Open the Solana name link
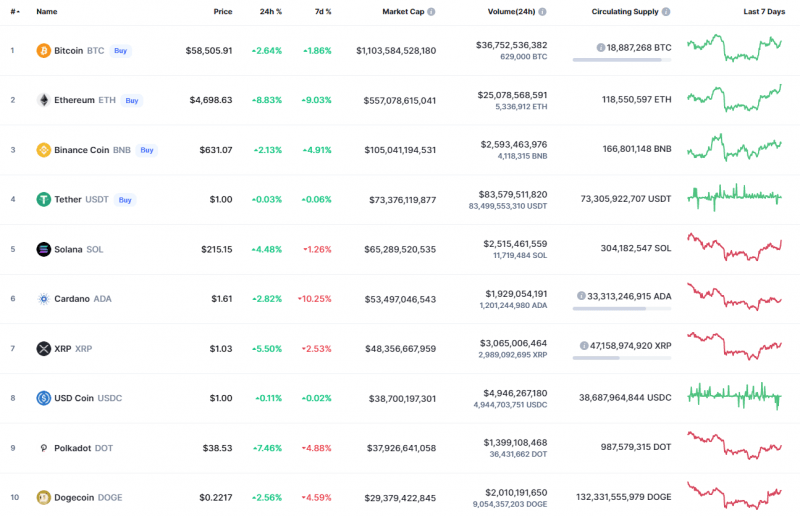The image size is (800, 516). point(68,250)
